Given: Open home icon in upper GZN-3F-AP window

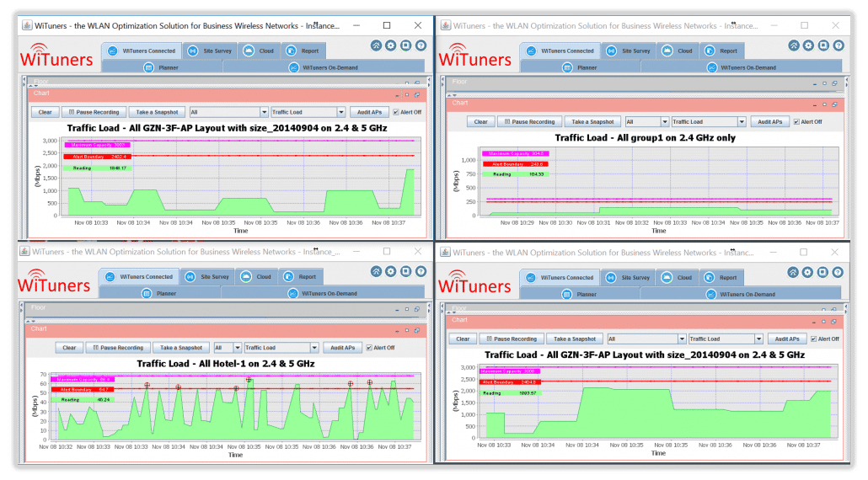Looking at the screenshot, I should [x=377, y=45].
